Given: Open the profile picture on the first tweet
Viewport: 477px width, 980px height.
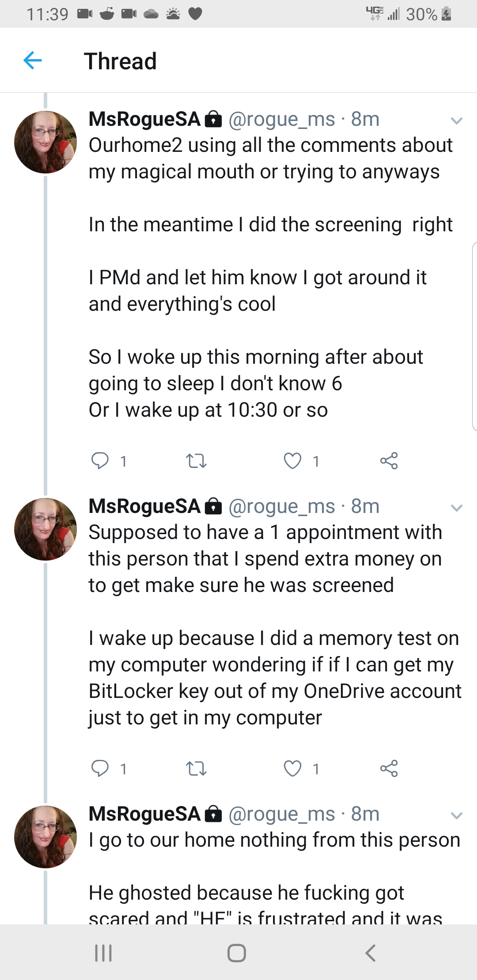Looking at the screenshot, I should click(45, 142).
